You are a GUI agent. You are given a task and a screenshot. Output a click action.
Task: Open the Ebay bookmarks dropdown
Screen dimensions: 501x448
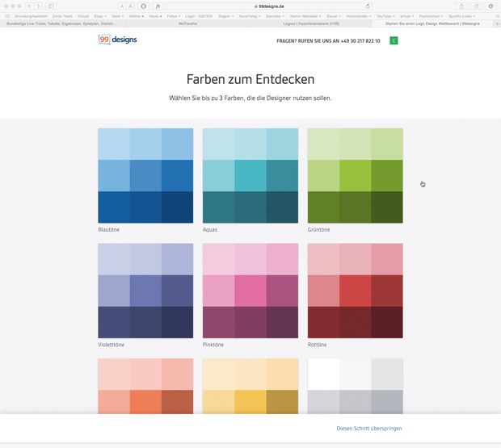pos(100,16)
